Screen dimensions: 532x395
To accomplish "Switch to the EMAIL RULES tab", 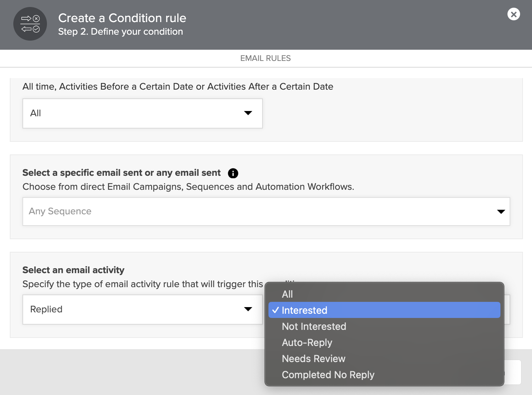I will [265, 58].
